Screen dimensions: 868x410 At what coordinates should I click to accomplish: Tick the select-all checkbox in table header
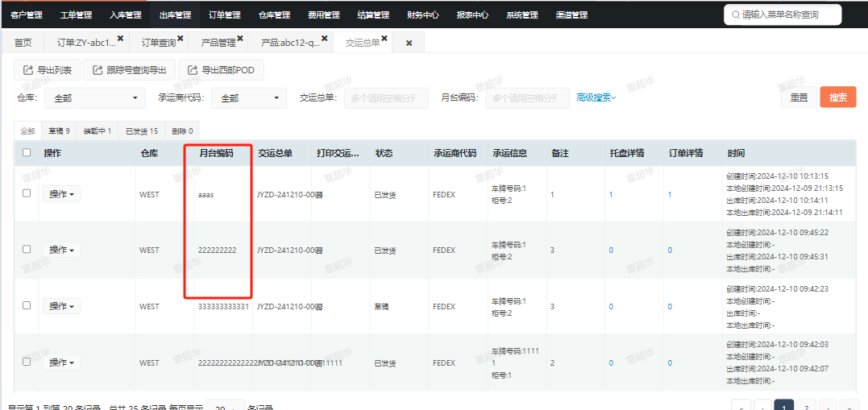(27, 153)
